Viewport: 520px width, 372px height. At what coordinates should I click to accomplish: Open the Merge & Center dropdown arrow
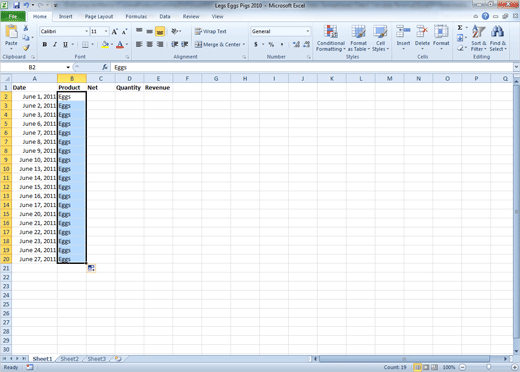click(x=244, y=44)
